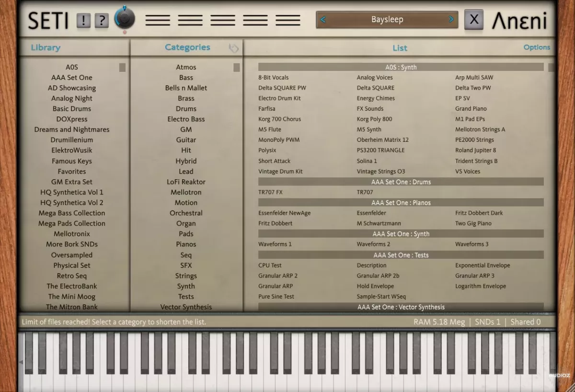Viewport: 575px width, 392px height.
Task: Open help with the question mark button
Action: point(102,21)
